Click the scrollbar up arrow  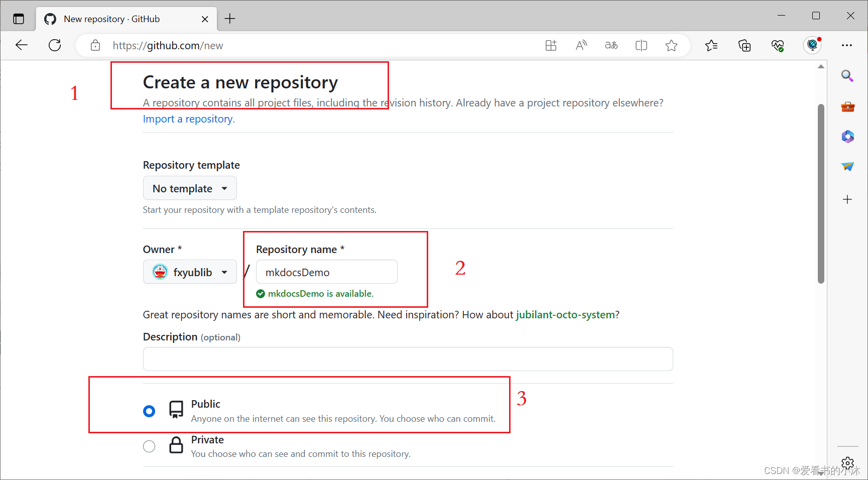coord(821,66)
